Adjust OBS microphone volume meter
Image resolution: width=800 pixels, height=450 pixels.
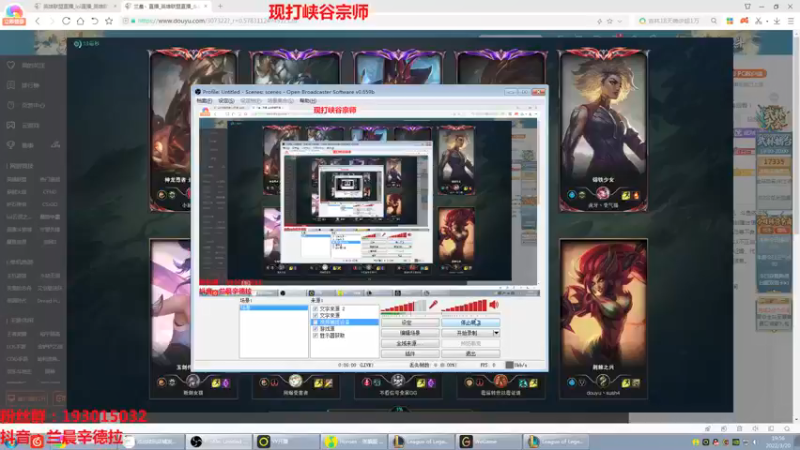403,305
